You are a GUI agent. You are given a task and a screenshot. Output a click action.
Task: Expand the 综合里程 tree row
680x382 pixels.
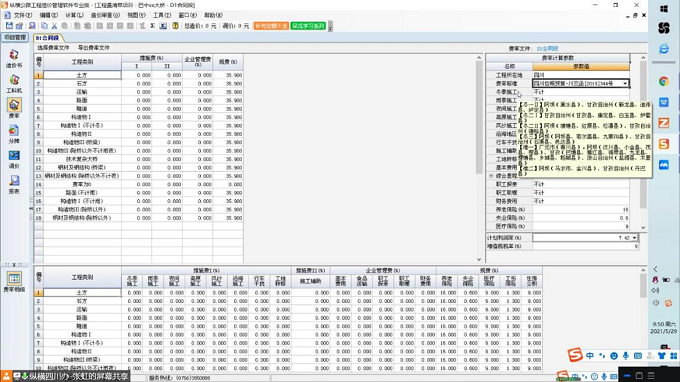pyautogui.click(x=491, y=176)
